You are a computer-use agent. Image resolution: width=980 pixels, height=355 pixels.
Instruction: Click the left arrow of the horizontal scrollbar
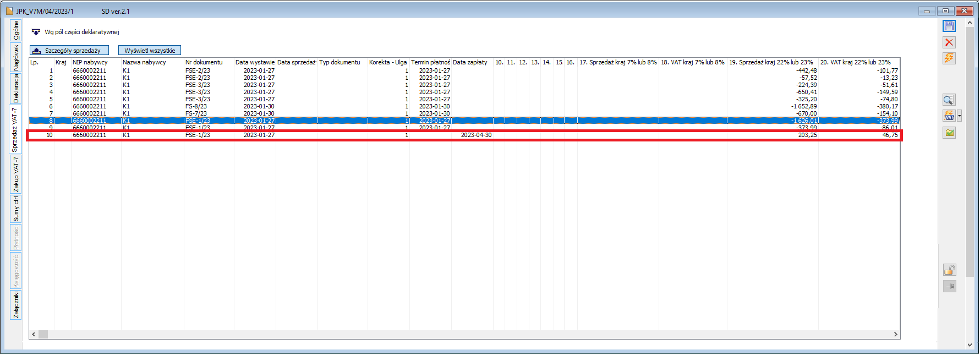pos(34,334)
